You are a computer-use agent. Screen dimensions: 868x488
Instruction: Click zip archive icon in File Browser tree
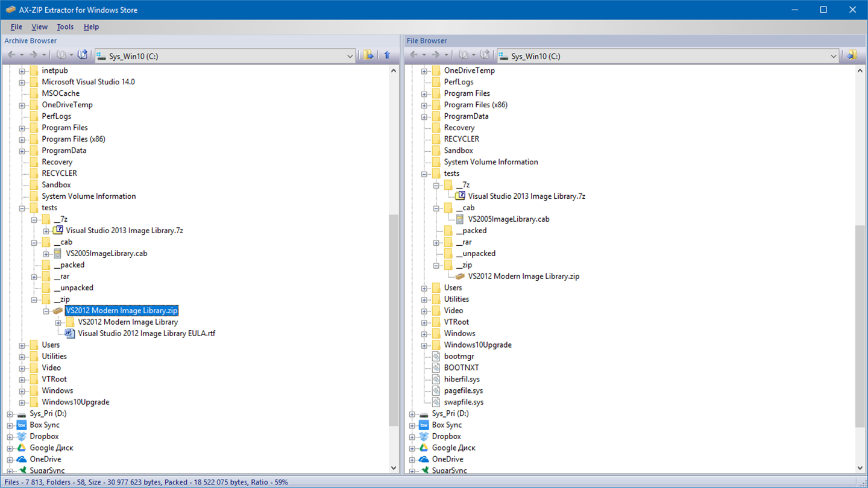click(460, 276)
